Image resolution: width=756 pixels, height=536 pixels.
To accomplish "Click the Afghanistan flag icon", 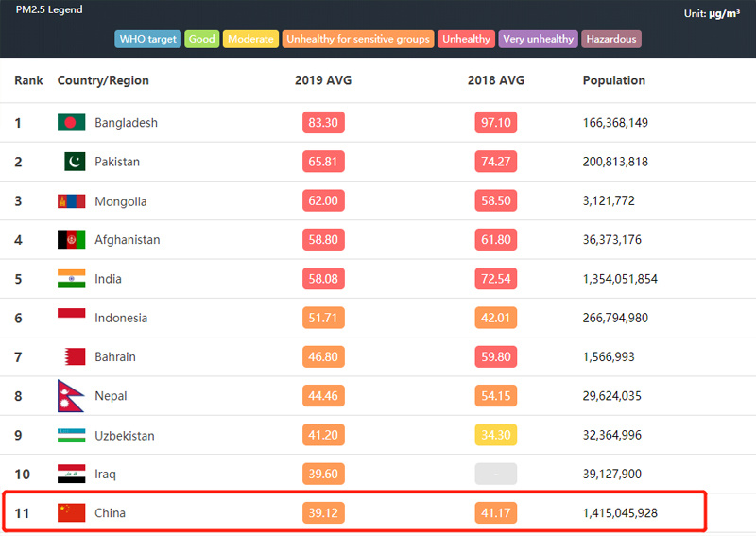I will coord(72,240).
